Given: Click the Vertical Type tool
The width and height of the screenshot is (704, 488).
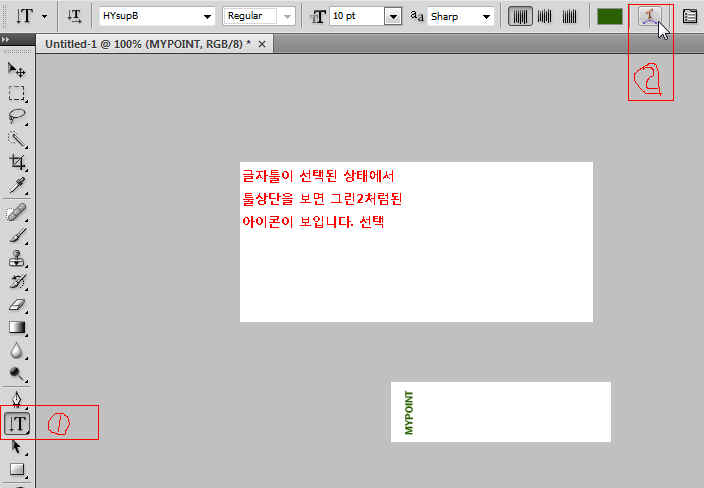Looking at the screenshot, I should [18, 423].
